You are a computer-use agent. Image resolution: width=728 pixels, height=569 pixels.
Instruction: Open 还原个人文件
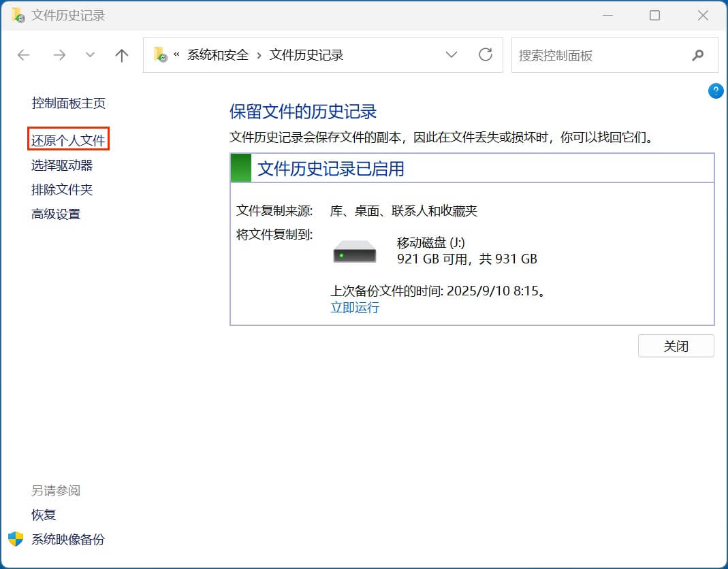[x=69, y=140]
